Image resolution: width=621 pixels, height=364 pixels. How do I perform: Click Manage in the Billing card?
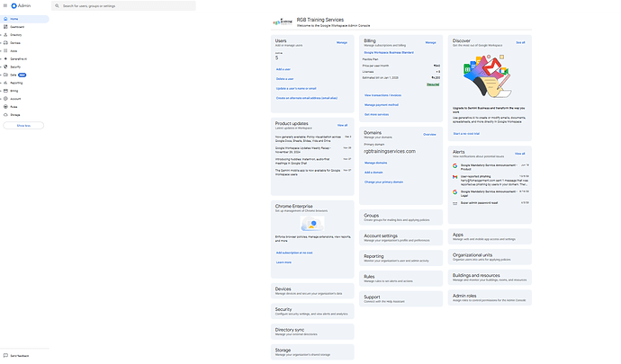point(430,42)
